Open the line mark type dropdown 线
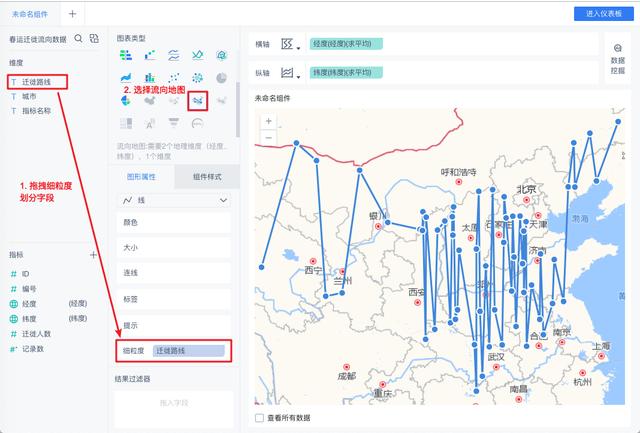Image resolution: width=640 pixels, height=433 pixels. tap(174, 200)
